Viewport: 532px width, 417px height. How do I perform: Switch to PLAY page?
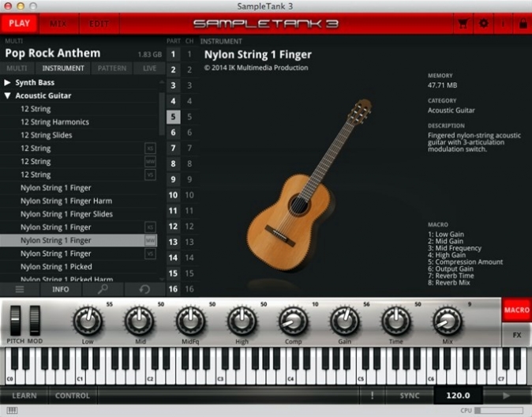coord(20,24)
